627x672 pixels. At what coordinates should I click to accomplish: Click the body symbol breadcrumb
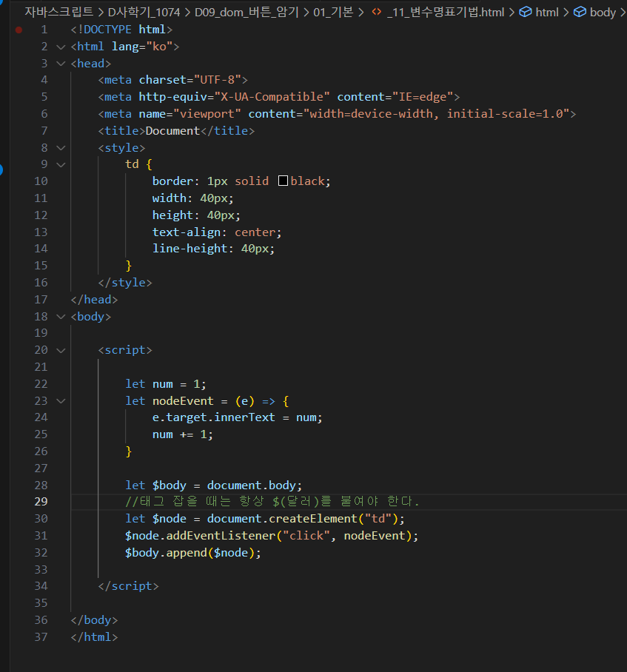pyautogui.click(x=603, y=12)
